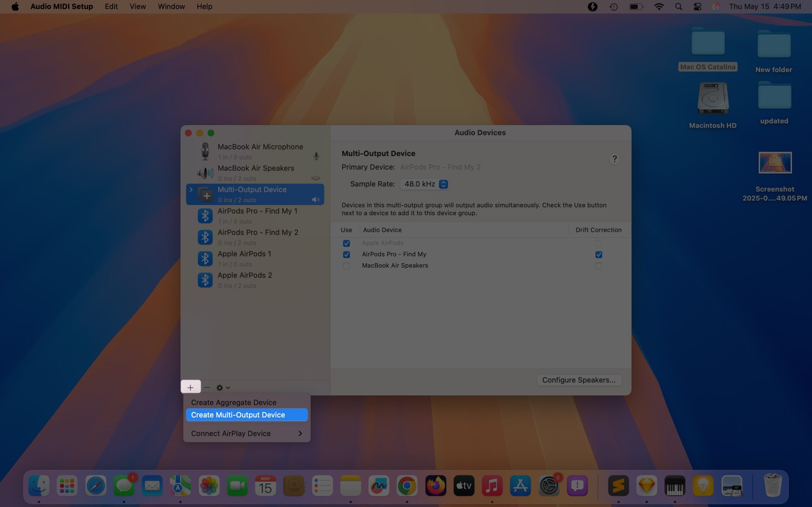
Task: Click the help question mark in Audio Devices panel
Action: click(x=614, y=159)
